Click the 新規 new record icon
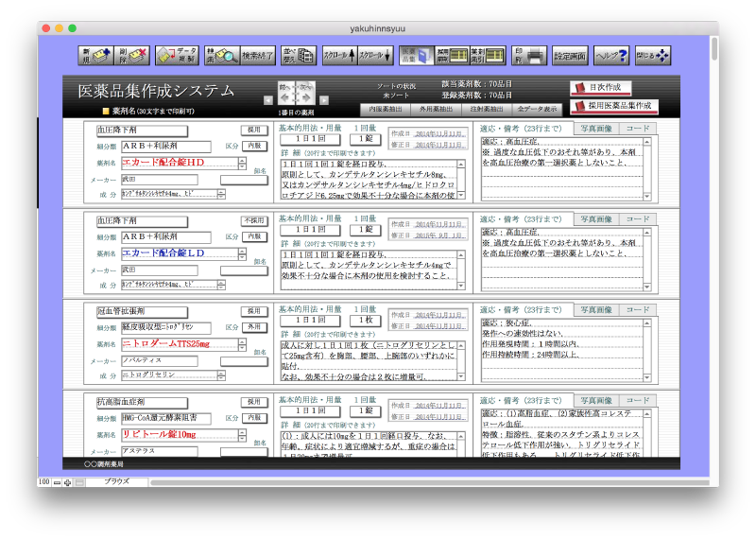Viewport: 756px width, 540px height. pyautogui.click(x=95, y=56)
